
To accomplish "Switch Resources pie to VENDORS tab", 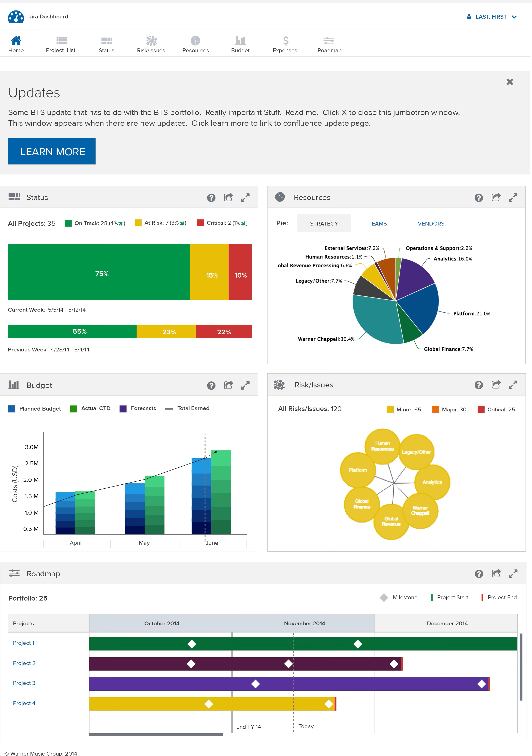I will tap(431, 224).
